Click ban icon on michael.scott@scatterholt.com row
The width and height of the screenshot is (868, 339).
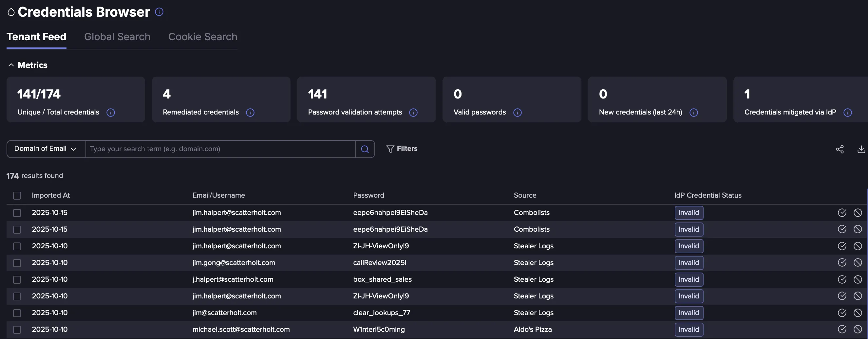(858, 329)
